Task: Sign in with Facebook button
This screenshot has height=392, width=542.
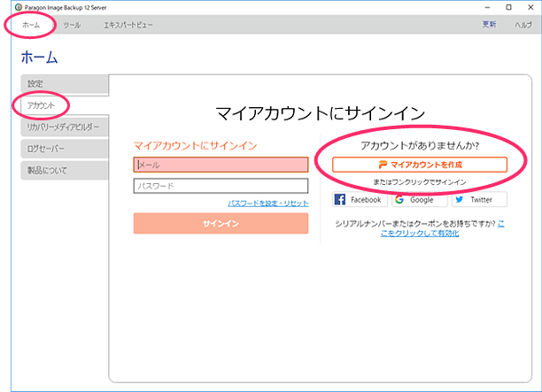Action: click(360, 199)
